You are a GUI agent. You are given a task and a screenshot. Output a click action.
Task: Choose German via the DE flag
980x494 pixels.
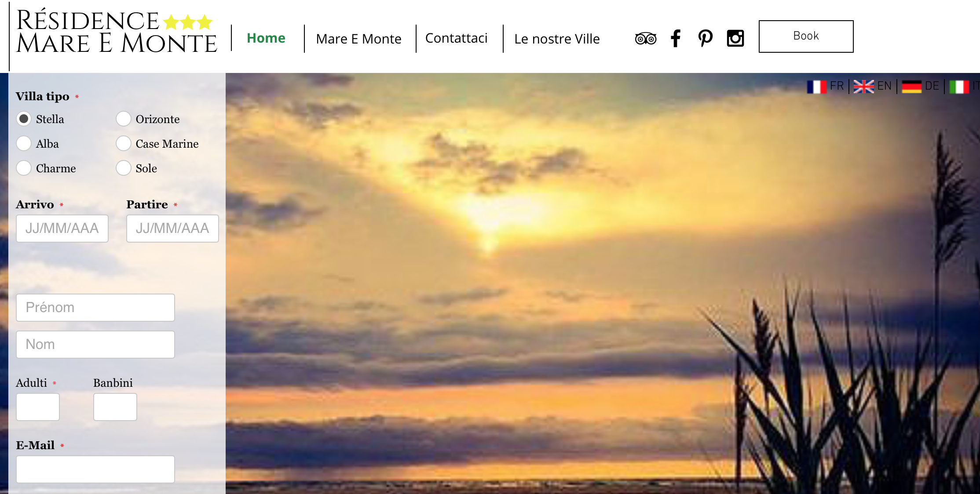pos(911,87)
